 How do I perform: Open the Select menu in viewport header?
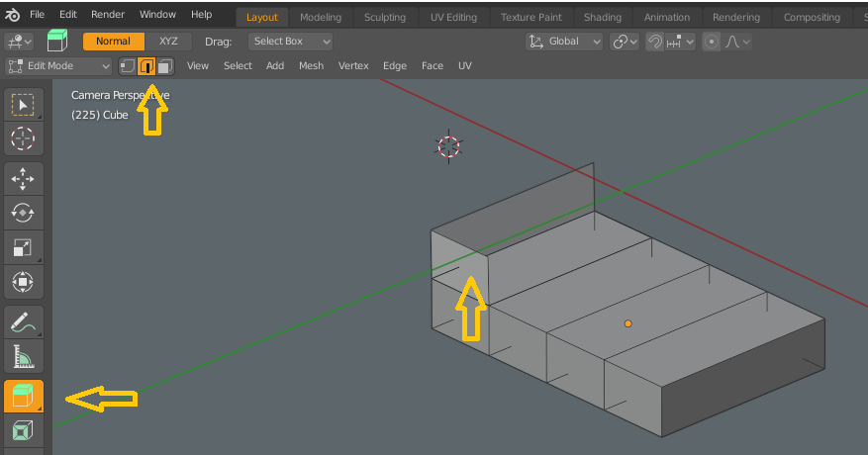[239, 66]
